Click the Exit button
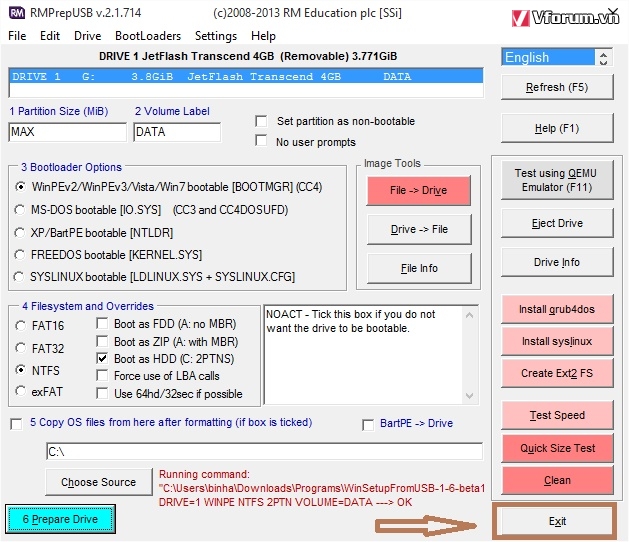The height and width of the screenshot is (542, 629). 557,521
